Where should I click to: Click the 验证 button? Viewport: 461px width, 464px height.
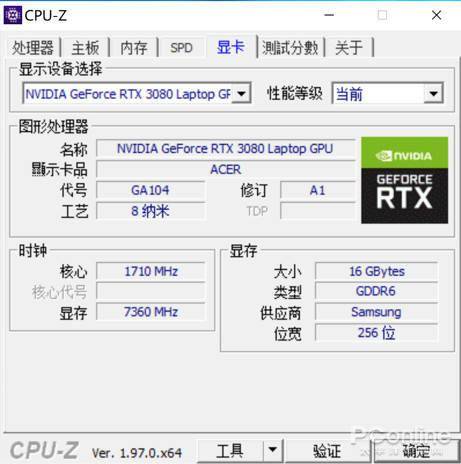(x=327, y=451)
